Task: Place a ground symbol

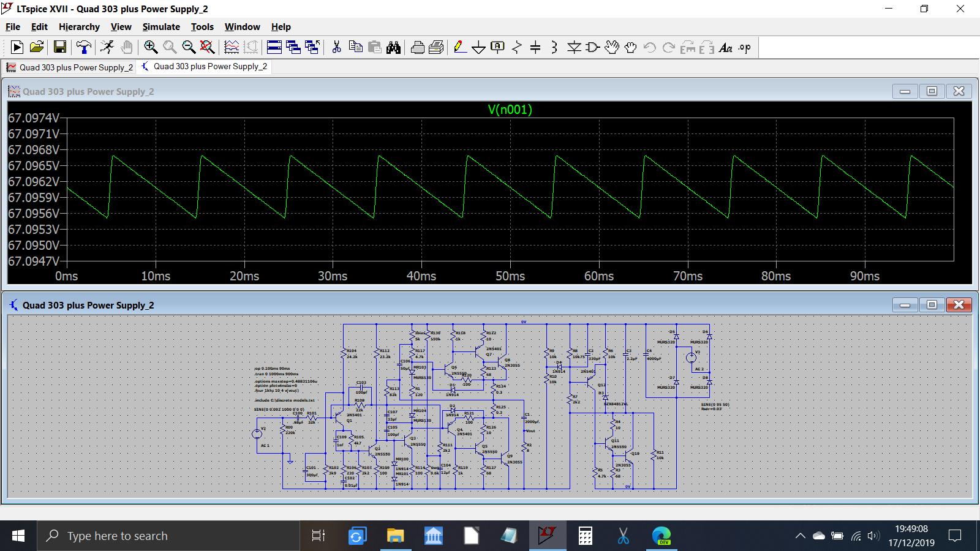Action: click(478, 47)
